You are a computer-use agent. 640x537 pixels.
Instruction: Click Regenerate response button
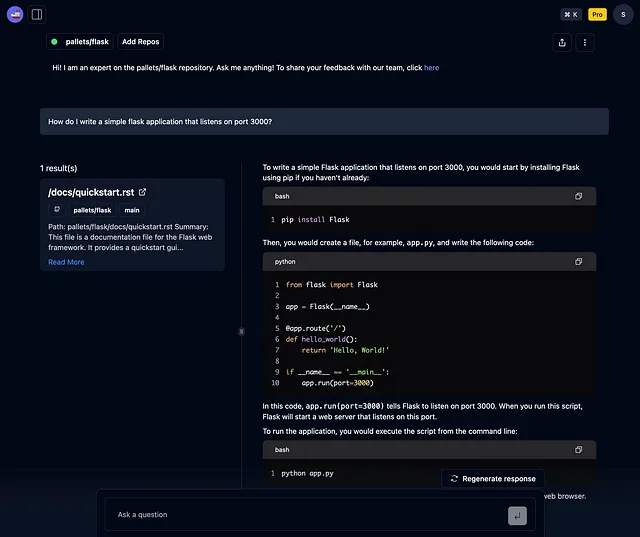[x=493, y=479]
